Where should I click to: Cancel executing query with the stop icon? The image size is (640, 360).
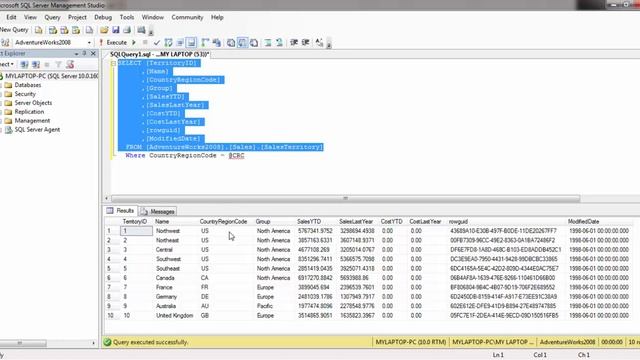click(145, 42)
